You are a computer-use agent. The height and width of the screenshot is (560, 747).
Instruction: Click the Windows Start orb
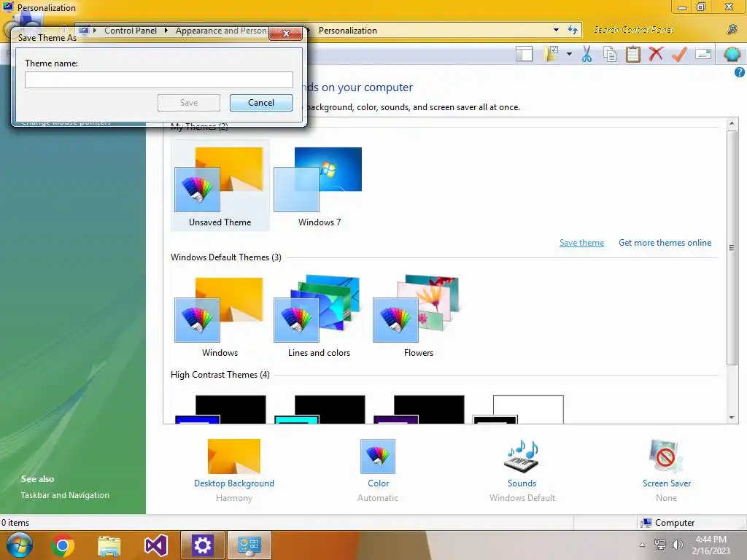pyautogui.click(x=20, y=545)
